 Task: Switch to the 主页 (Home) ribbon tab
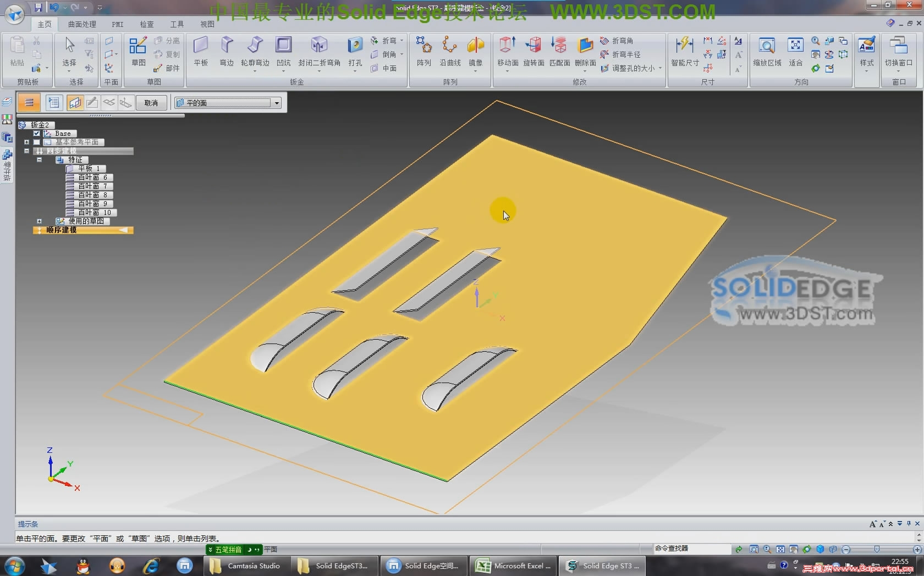click(x=45, y=24)
